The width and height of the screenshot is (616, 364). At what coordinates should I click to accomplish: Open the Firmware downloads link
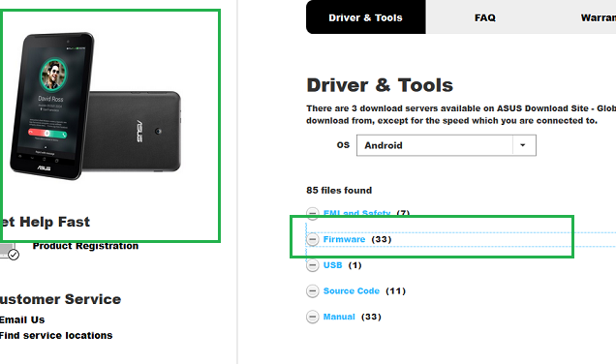click(344, 239)
